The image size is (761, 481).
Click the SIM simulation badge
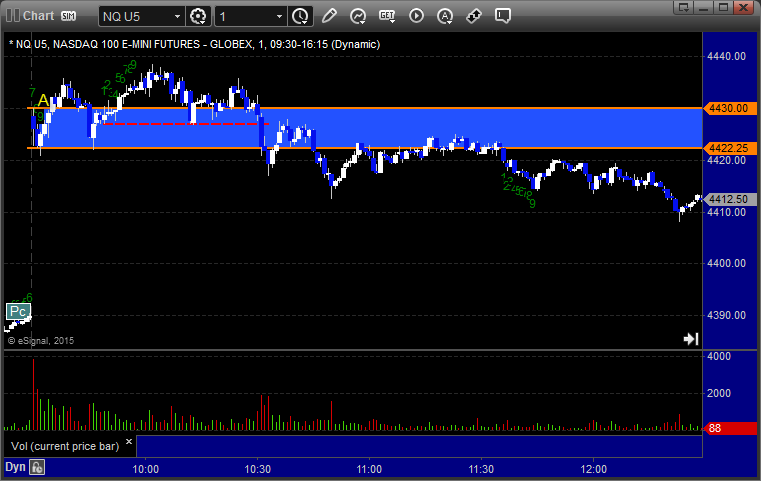pyautogui.click(x=68, y=16)
